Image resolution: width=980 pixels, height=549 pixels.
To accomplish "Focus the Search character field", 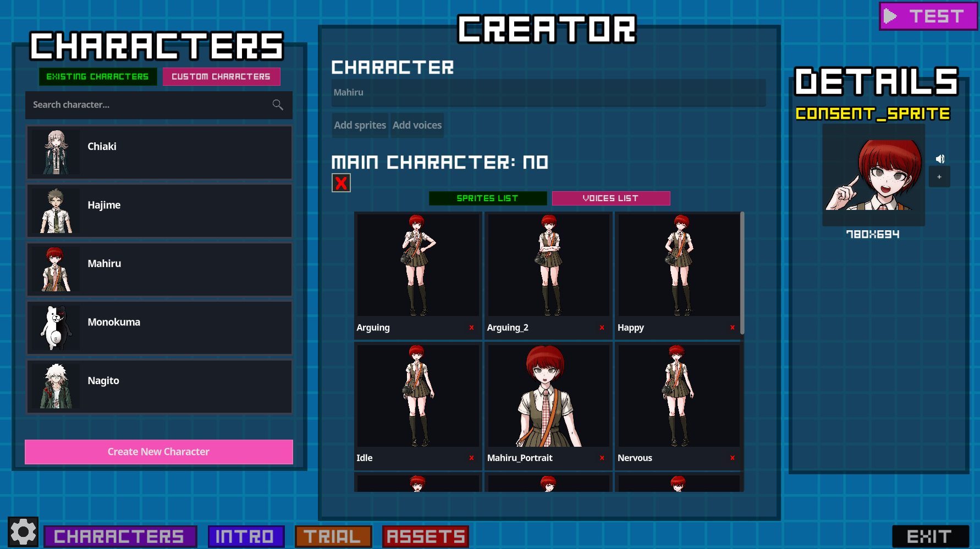I will pyautogui.click(x=159, y=105).
